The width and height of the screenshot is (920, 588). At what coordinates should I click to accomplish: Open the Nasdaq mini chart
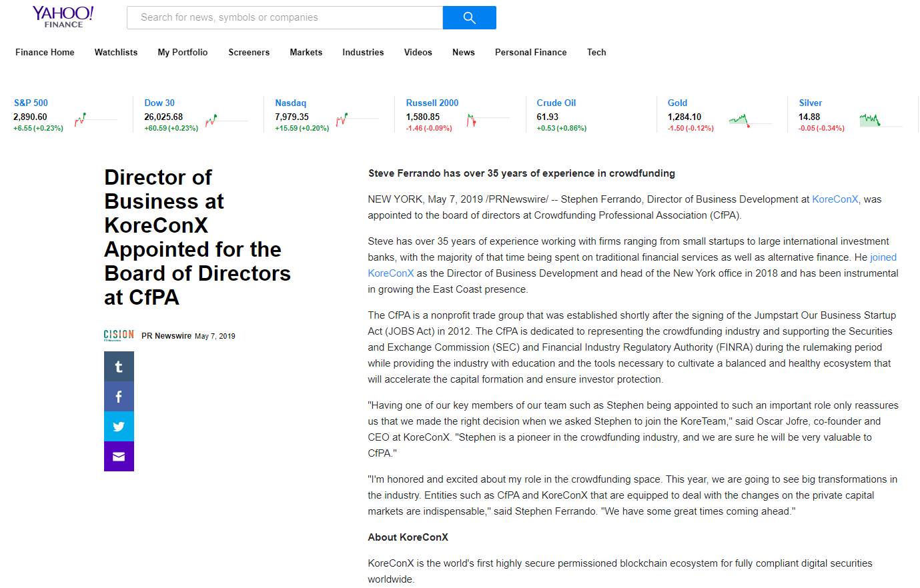(x=357, y=120)
